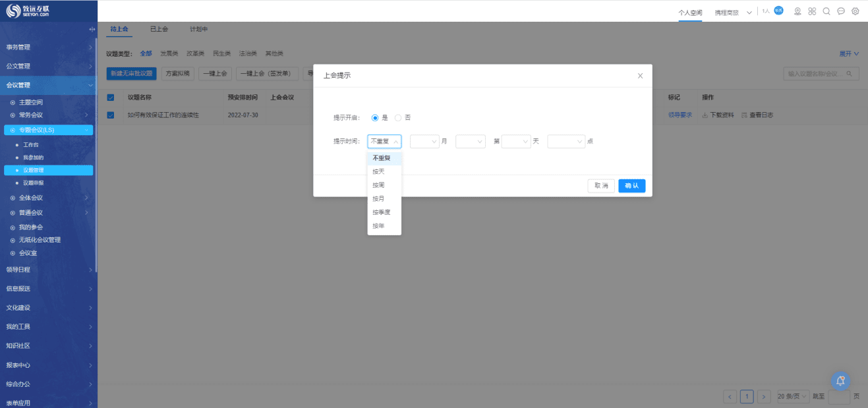
Task: Click the search icon in the 议题名称 search box
Action: click(850, 74)
